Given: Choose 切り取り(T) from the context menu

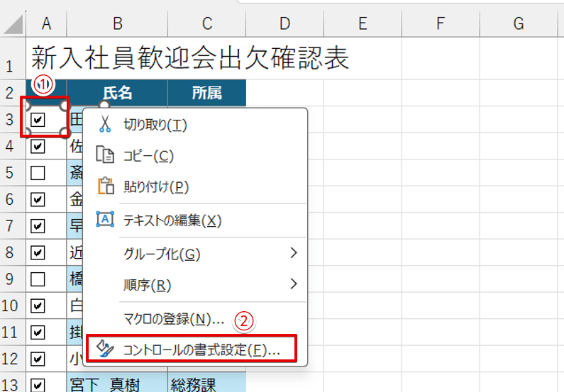Looking at the screenshot, I should coord(195,124).
